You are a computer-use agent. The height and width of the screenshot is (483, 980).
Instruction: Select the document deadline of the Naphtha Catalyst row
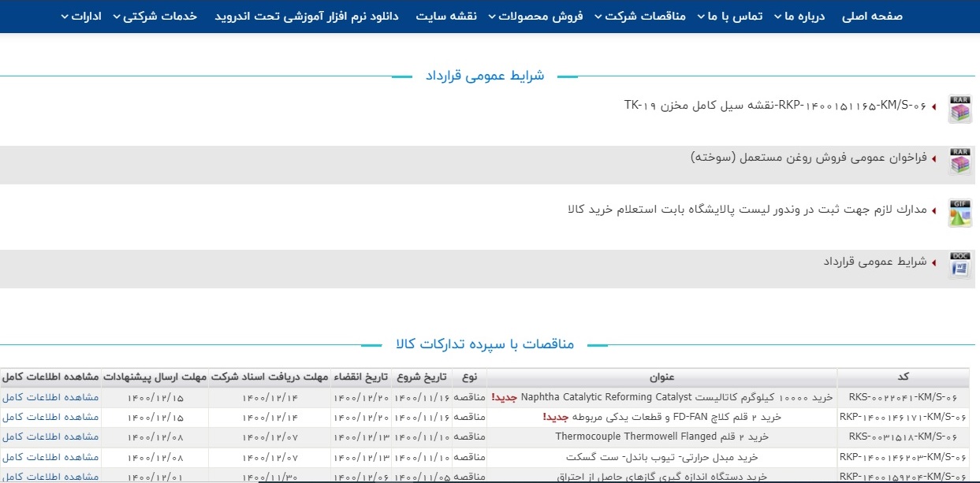(270, 397)
